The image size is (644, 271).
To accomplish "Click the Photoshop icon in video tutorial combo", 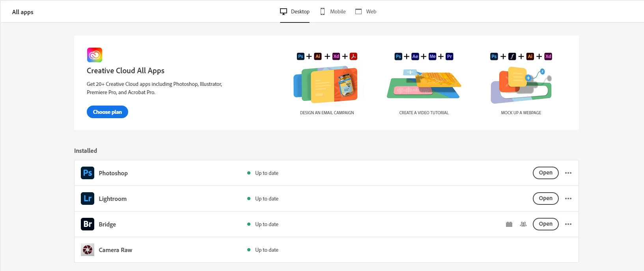I will tap(398, 56).
